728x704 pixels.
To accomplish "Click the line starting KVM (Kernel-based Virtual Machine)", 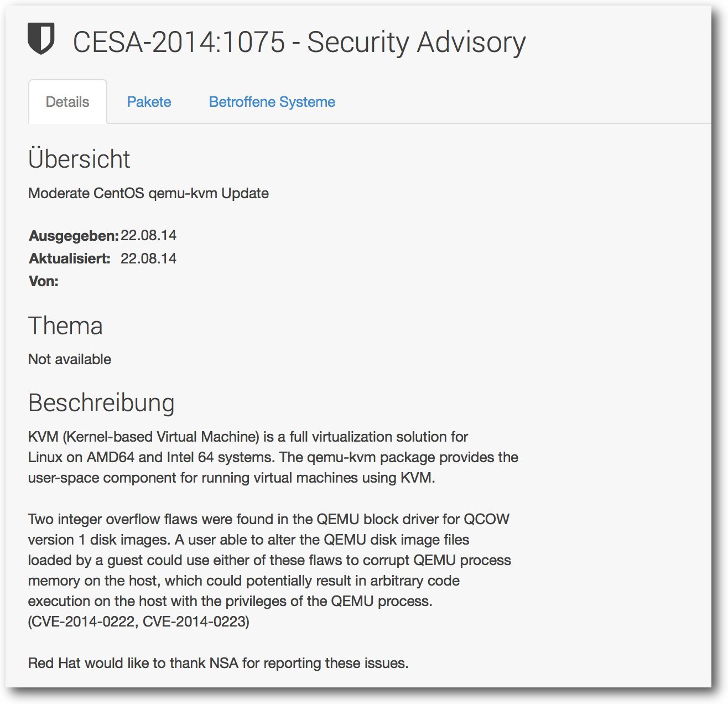I will tap(248, 437).
